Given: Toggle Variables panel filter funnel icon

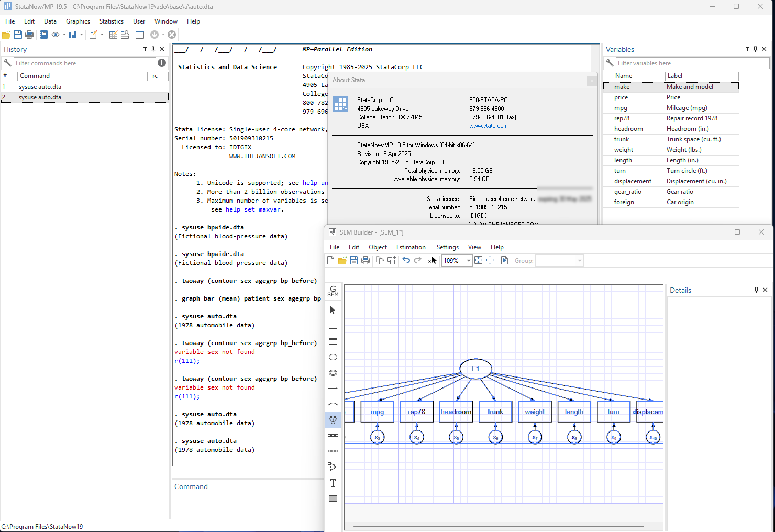Looking at the screenshot, I should tap(747, 49).
